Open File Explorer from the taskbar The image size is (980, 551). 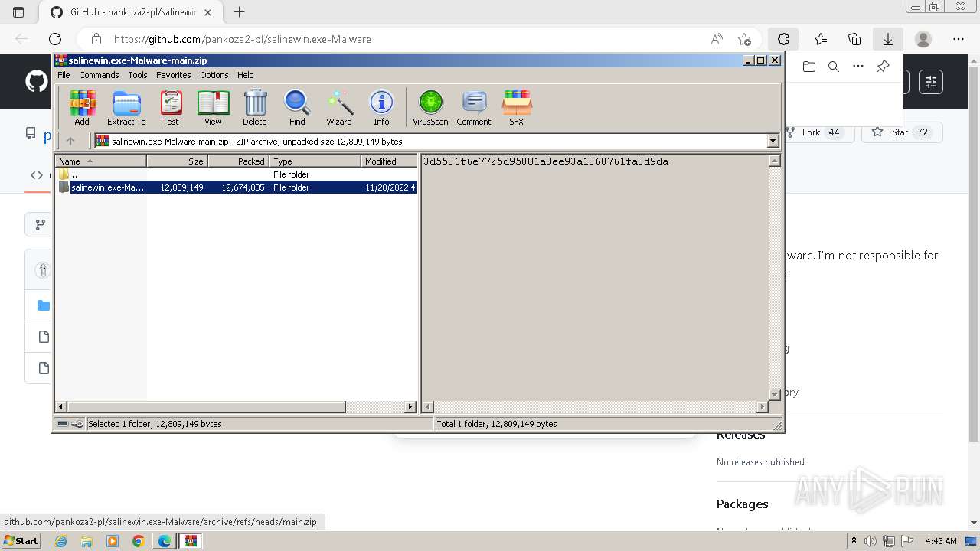(87, 541)
